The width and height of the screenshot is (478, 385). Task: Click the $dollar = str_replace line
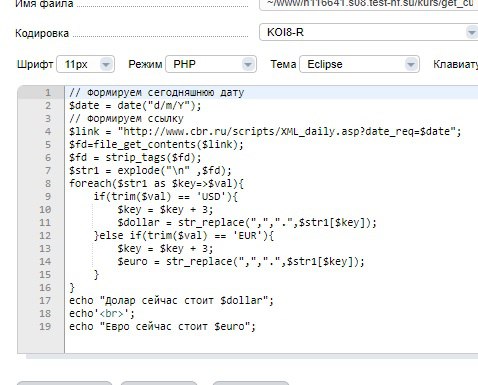click(247, 222)
